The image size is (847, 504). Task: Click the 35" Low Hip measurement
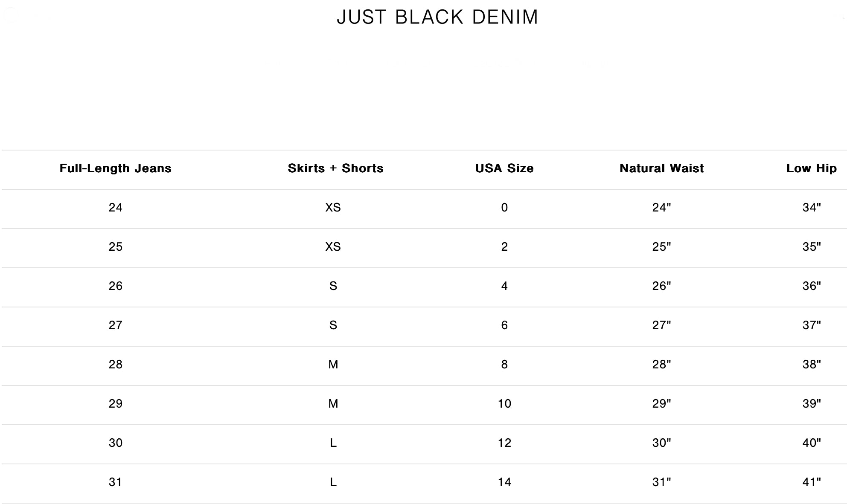click(811, 247)
